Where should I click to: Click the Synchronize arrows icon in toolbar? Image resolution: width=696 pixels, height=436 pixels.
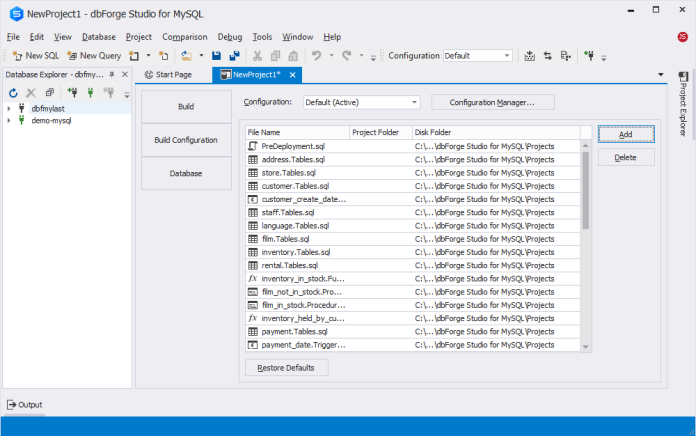pyautogui.click(x=548, y=56)
